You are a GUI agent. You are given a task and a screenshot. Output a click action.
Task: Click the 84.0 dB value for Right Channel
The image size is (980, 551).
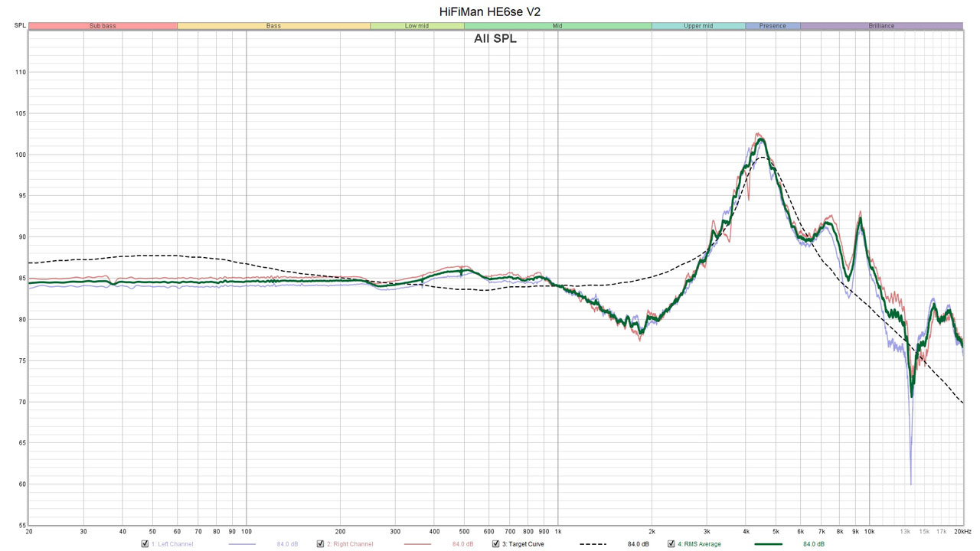462,544
